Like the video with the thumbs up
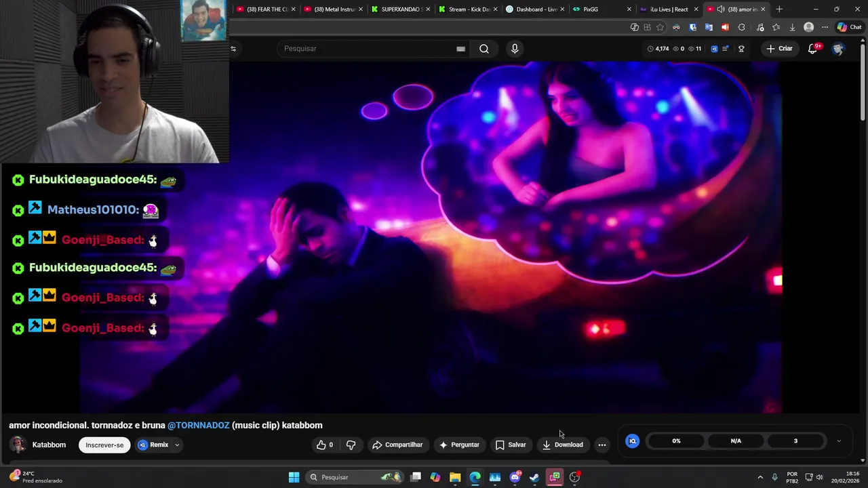This screenshot has height=488, width=868. (x=325, y=445)
